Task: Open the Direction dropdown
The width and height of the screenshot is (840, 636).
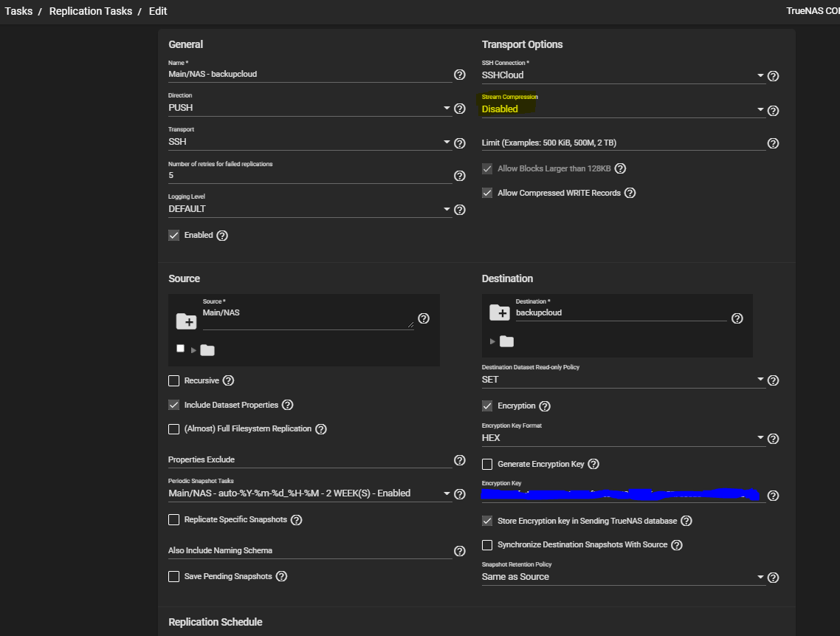Action: pos(310,108)
